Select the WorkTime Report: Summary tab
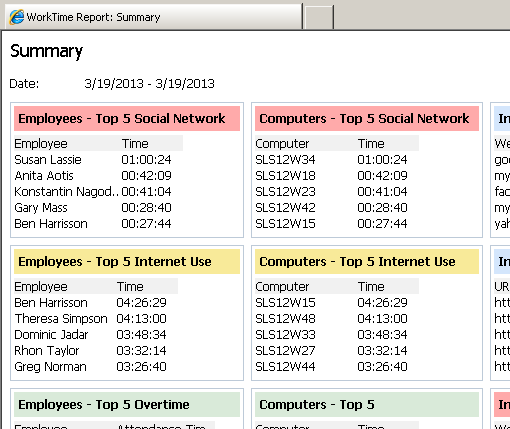Viewport: 510px width, 429px height. [154, 16]
